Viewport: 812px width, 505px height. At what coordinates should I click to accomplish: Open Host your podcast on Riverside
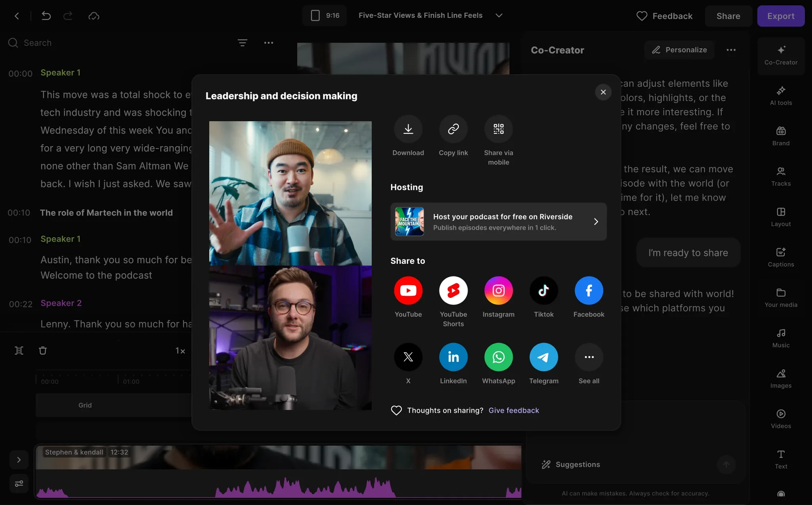499,222
